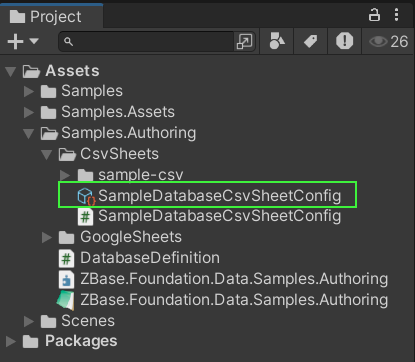Expand the Samples.Assets folder arrow
Image resolution: width=415 pixels, height=362 pixels.
29,112
